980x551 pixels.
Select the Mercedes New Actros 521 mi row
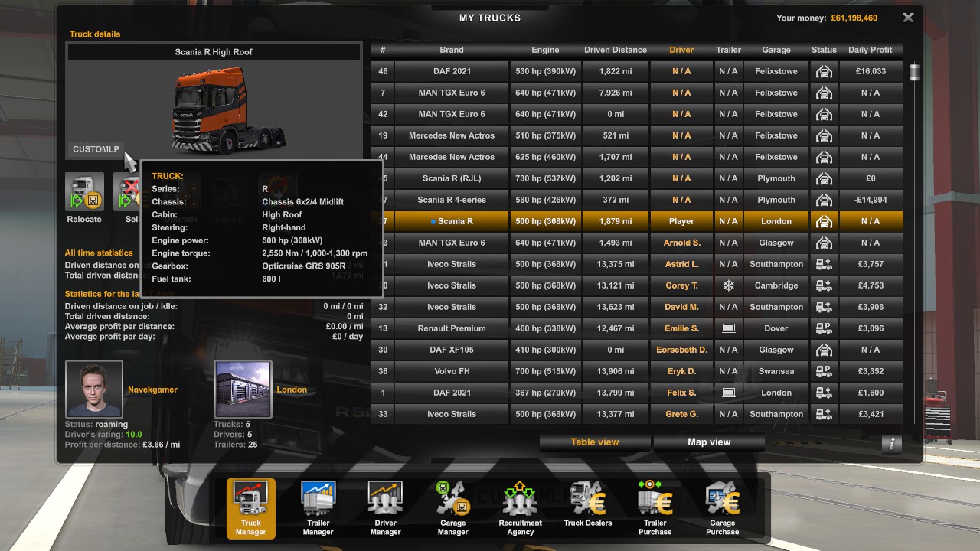(637, 135)
